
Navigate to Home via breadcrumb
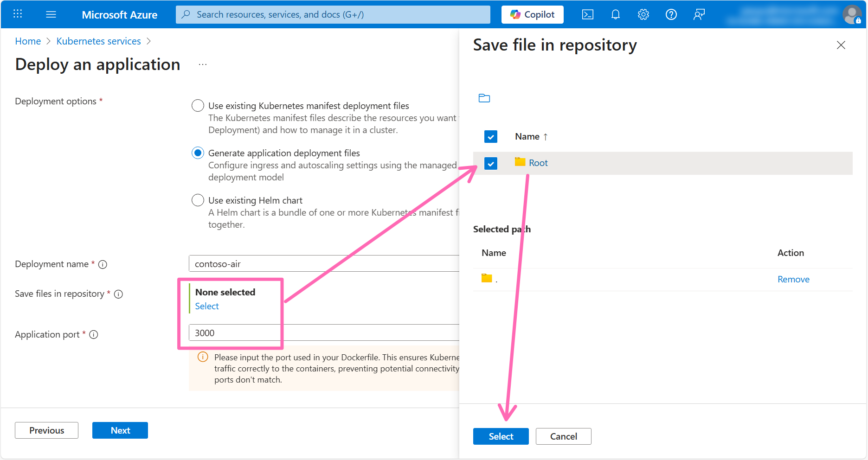pyautogui.click(x=28, y=41)
